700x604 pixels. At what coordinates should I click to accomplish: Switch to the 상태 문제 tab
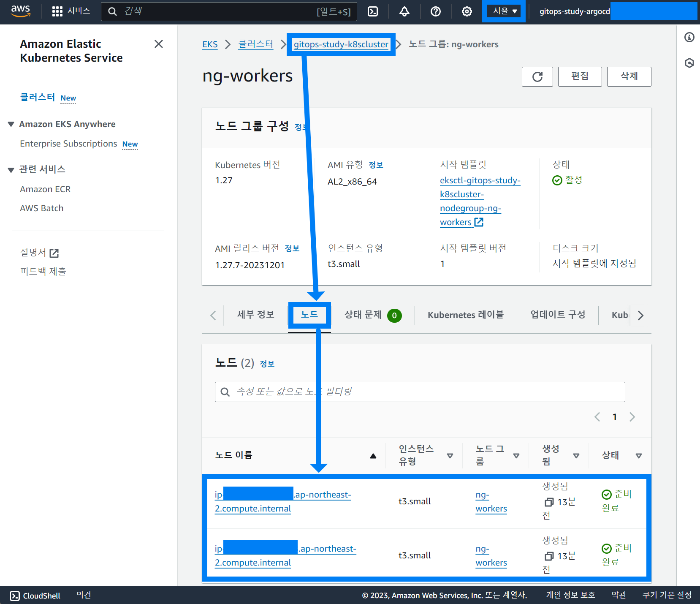373,315
